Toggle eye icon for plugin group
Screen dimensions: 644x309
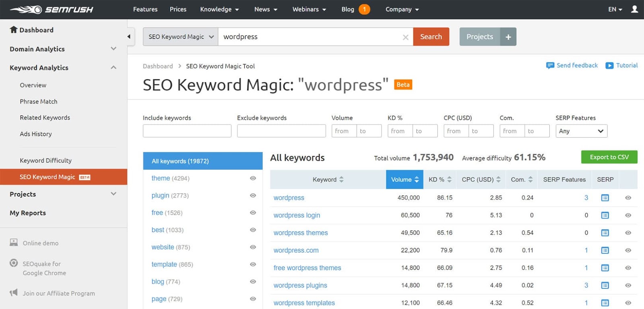tap(253, 196)
